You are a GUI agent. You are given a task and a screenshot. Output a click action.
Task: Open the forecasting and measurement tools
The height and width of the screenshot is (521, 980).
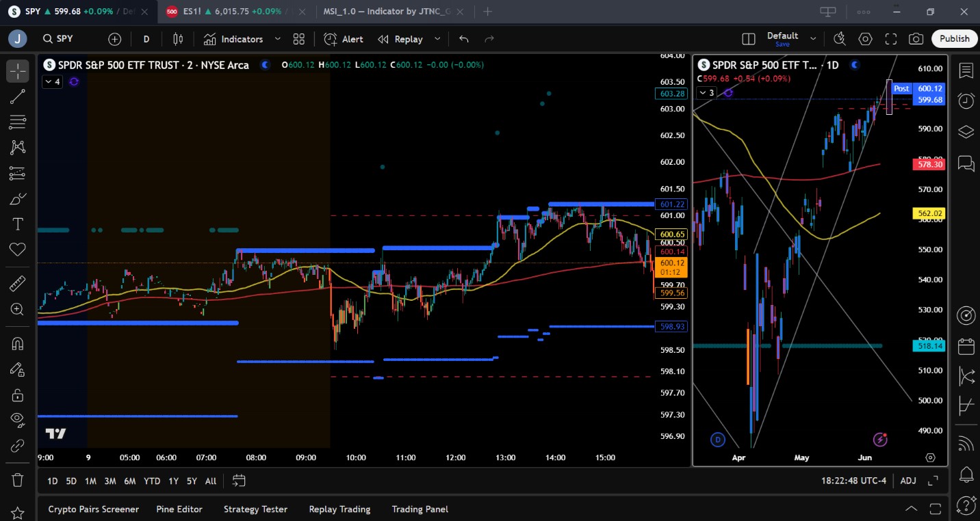[x=18, y=173]
